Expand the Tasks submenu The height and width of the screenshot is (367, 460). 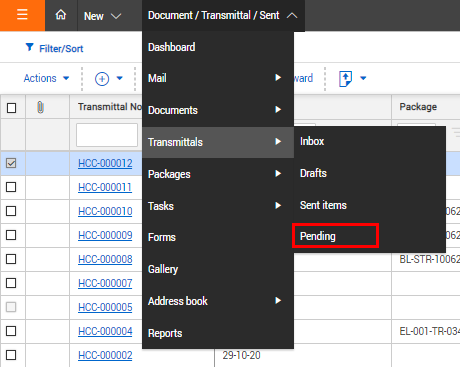pyautogui.click(x=278, y=205)
